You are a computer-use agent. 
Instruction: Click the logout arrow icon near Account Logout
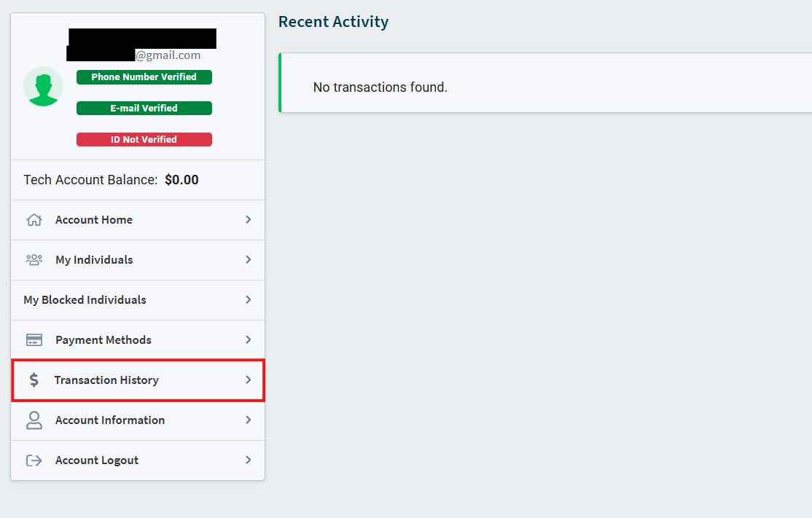34,460
